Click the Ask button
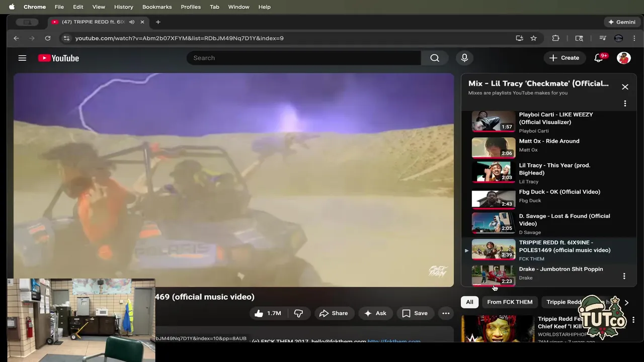This screenshot has width=644, height=362. click(375, 313)
